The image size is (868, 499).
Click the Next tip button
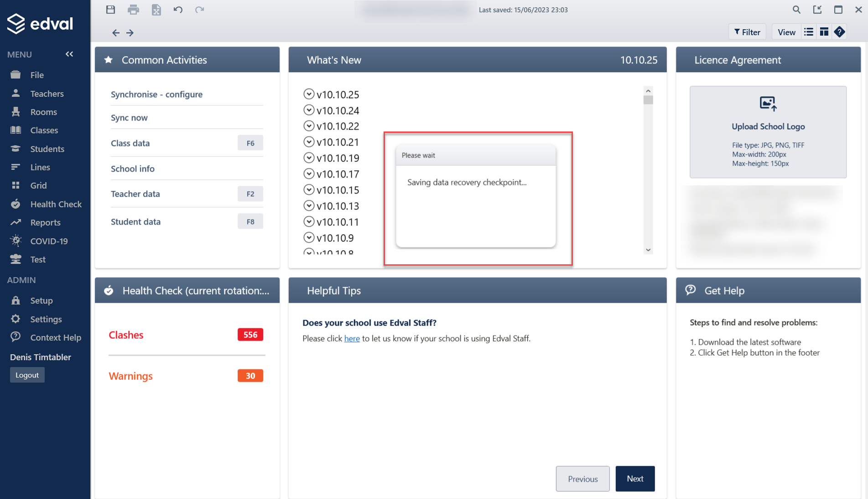635,478
